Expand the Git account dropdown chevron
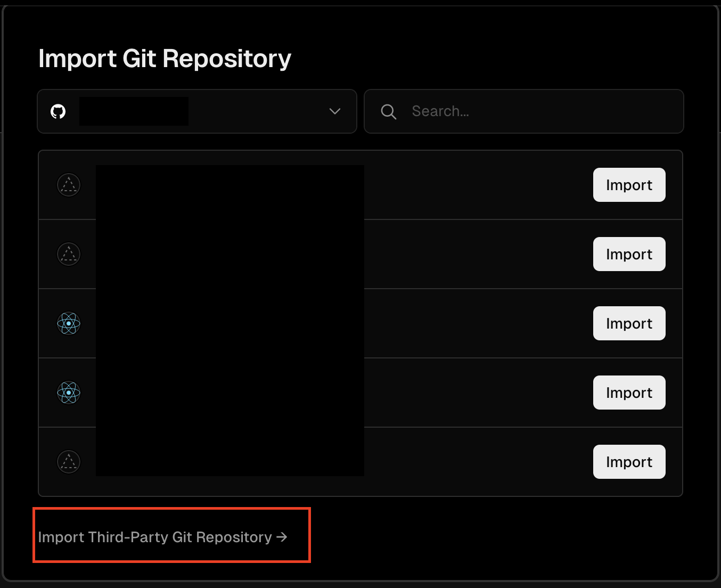Image resolution: width=721 pixels, height=588 pixels. coord(335,111)
